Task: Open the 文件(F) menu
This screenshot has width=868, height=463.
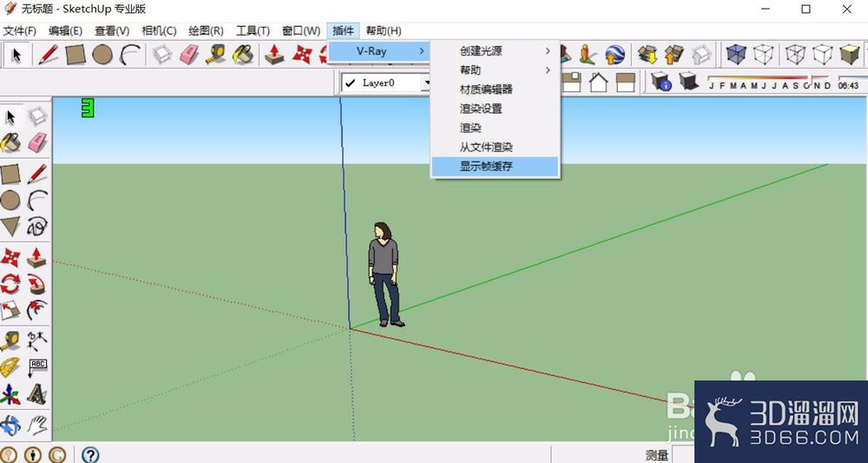Action: (20, 31)
